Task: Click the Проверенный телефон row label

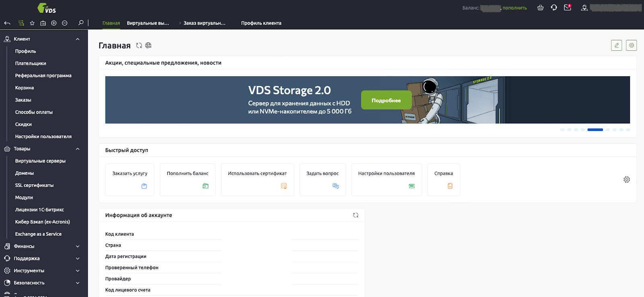Action: (x=132, y=268)
